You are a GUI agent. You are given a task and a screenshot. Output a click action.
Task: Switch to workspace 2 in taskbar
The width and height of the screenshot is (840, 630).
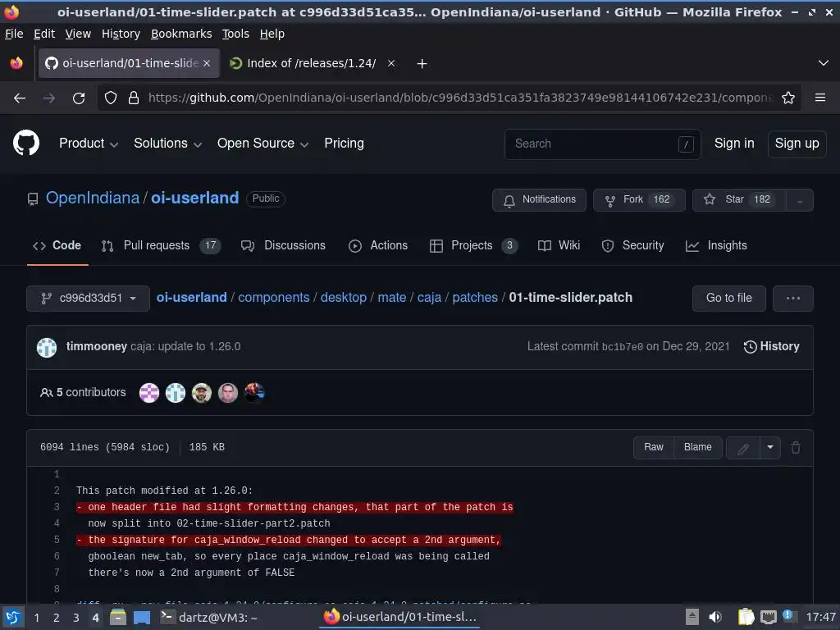point(57,618)
